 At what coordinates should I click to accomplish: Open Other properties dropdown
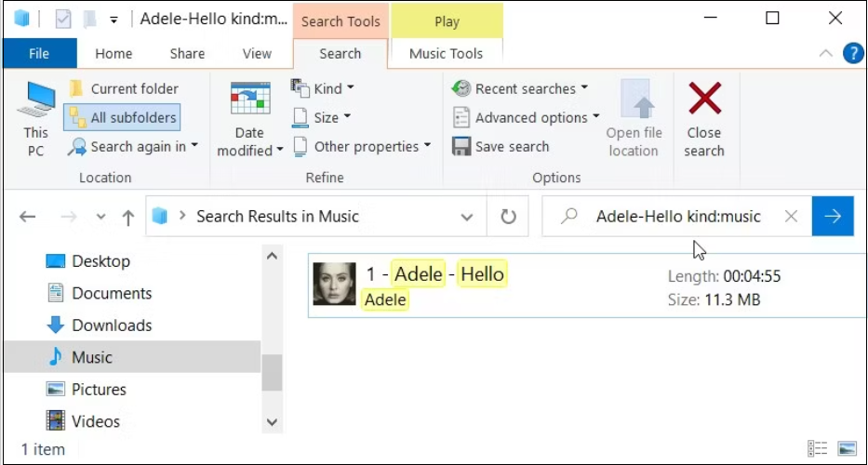(362, 147)
